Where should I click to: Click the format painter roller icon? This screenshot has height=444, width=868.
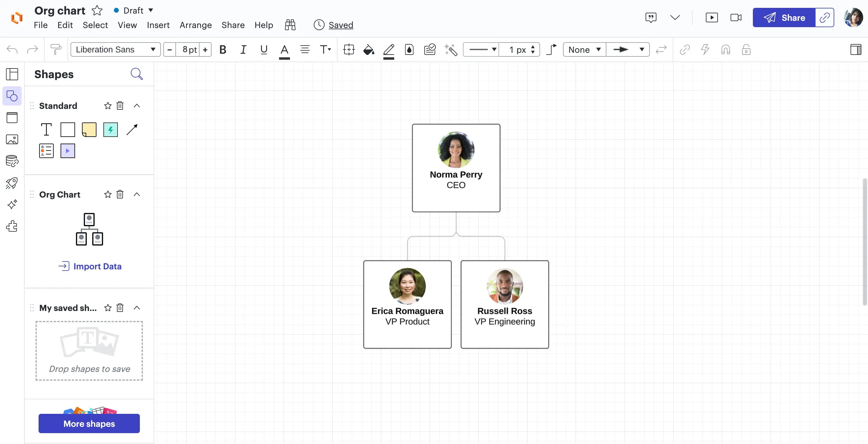pyautogui.click(x=55, y=49)
